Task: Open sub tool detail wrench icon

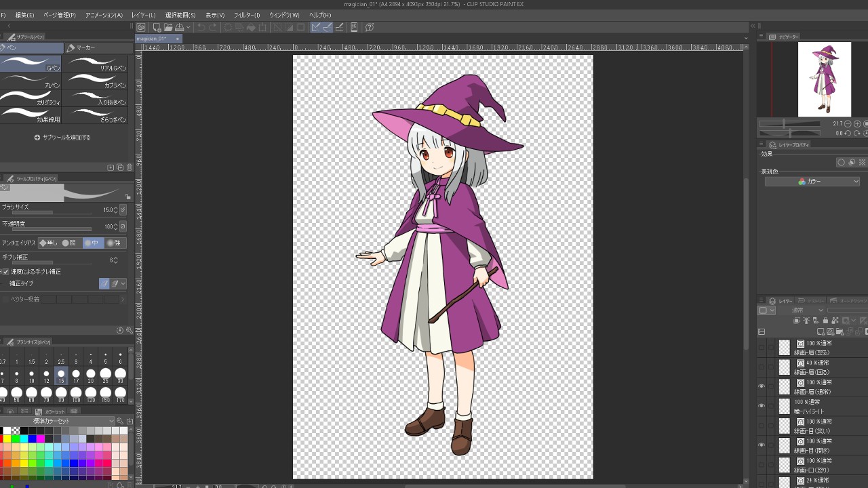Action: 129,331
